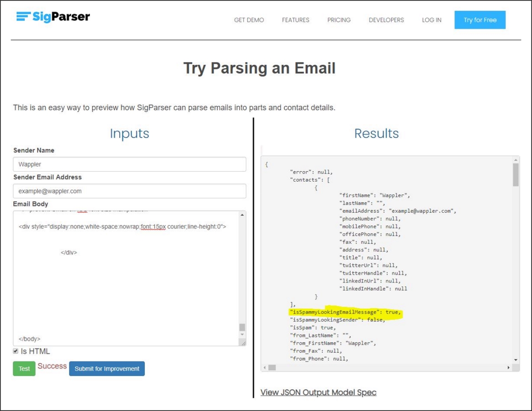
Task: Select the Sender Name input field
Action: [129, 165]
